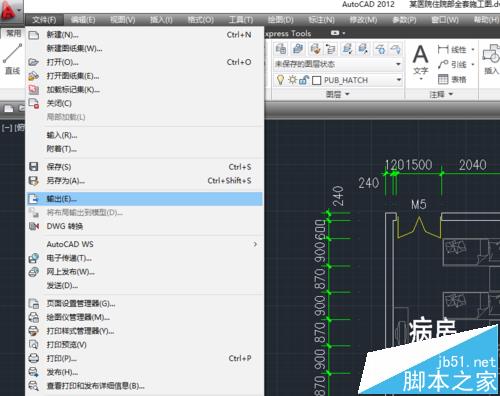Choose 附着(T)... menu entry

click(144, 149)
